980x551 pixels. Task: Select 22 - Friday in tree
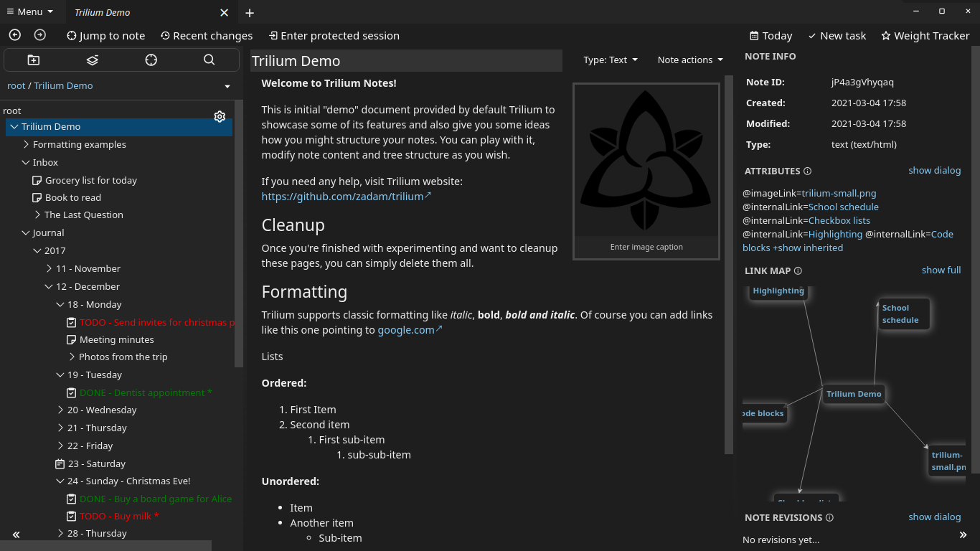coord(90,446)
